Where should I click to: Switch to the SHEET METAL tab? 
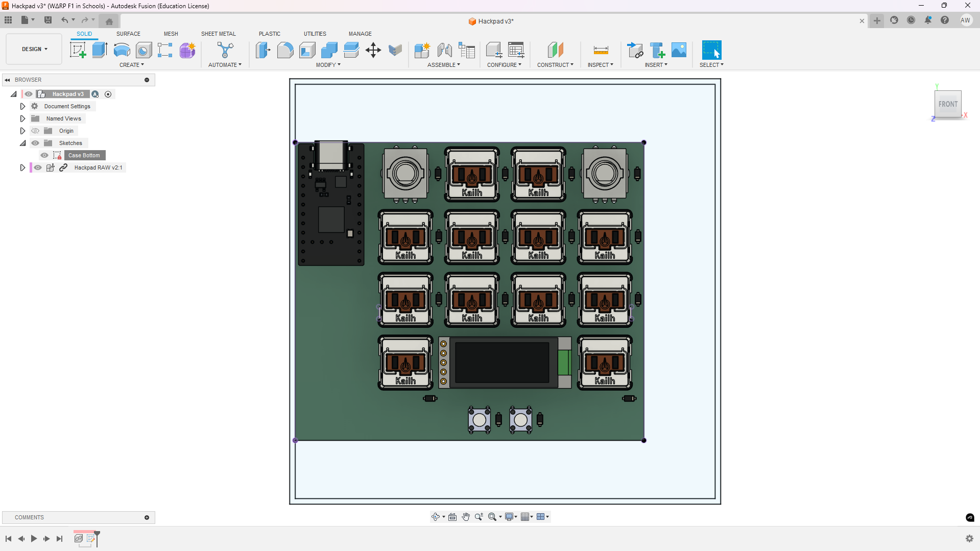[218, 34]
